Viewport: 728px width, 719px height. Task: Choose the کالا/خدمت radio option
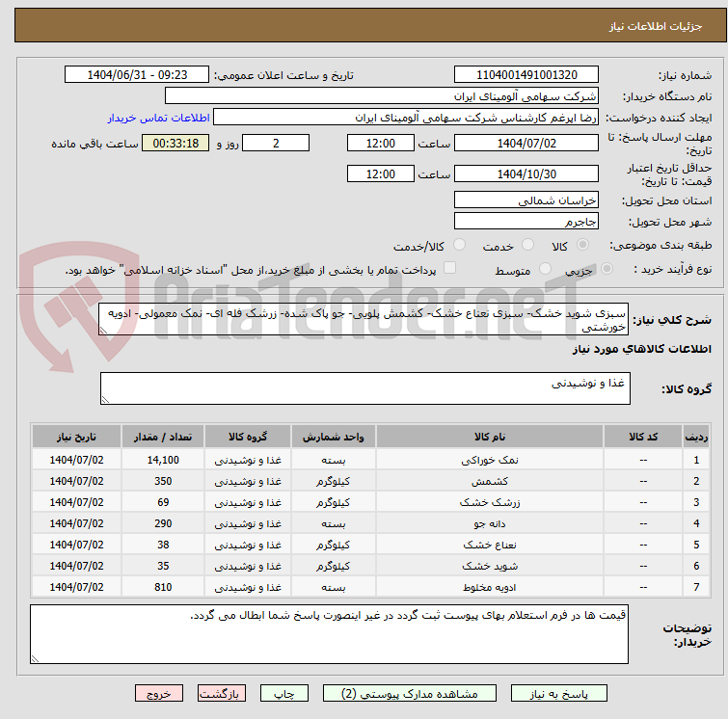click(x=459, y=246)
